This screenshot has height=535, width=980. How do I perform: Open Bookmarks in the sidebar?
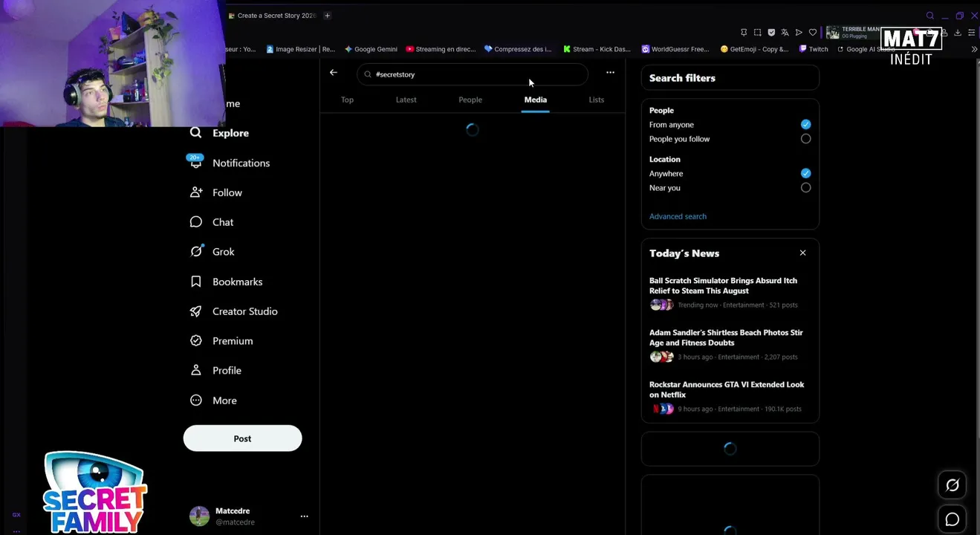tap(227, 282)
